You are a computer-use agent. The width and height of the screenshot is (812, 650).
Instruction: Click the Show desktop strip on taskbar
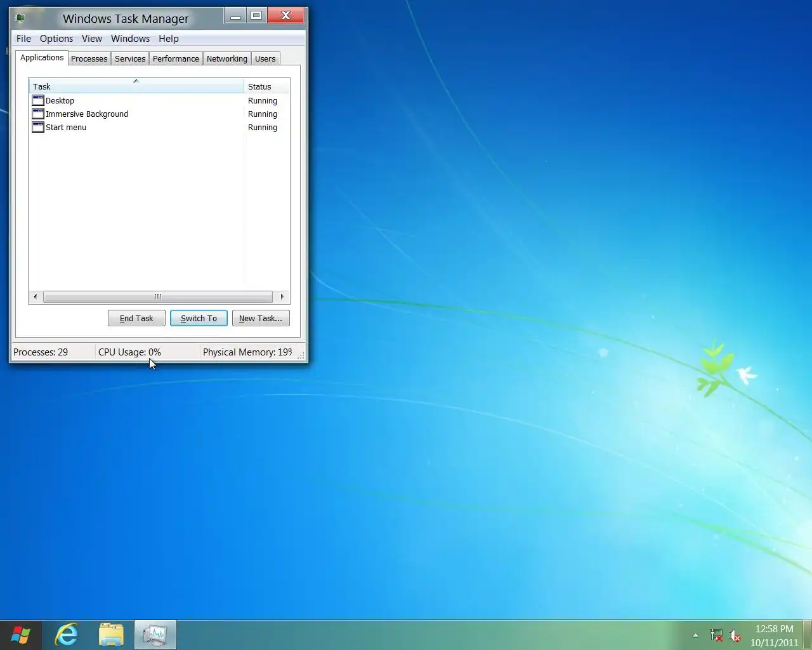tap(808, 635)
